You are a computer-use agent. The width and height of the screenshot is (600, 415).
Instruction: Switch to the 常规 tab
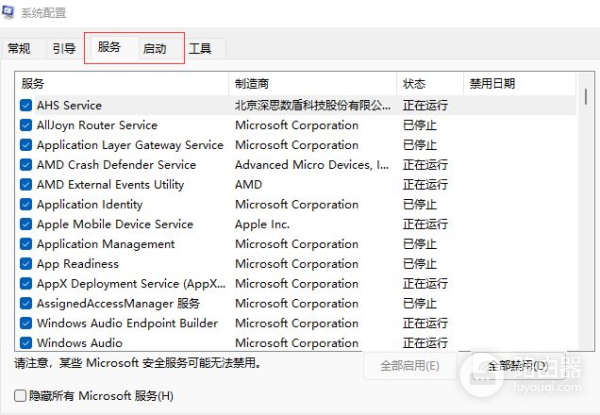coord(19,48)
